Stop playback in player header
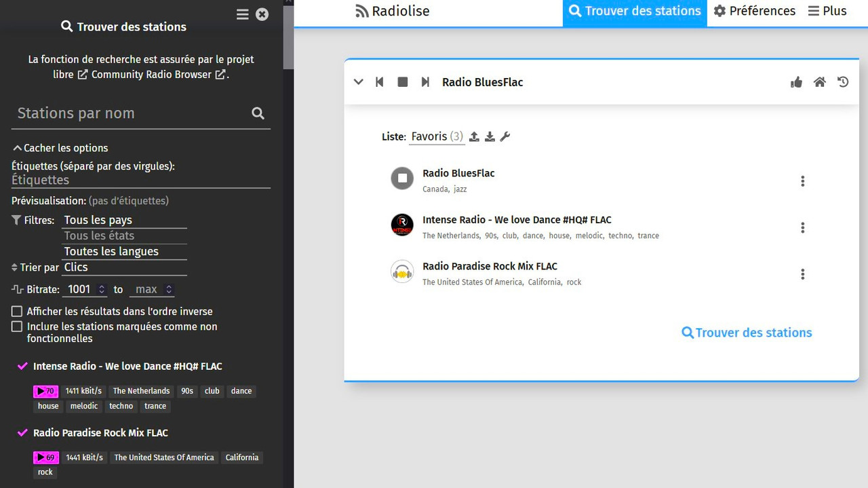Image resolution: width=868 pixels, height=488 pixels. [x=403, y=82]
